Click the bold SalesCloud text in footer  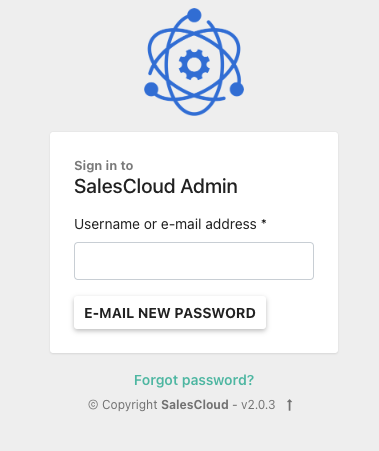tap(195, 405)
